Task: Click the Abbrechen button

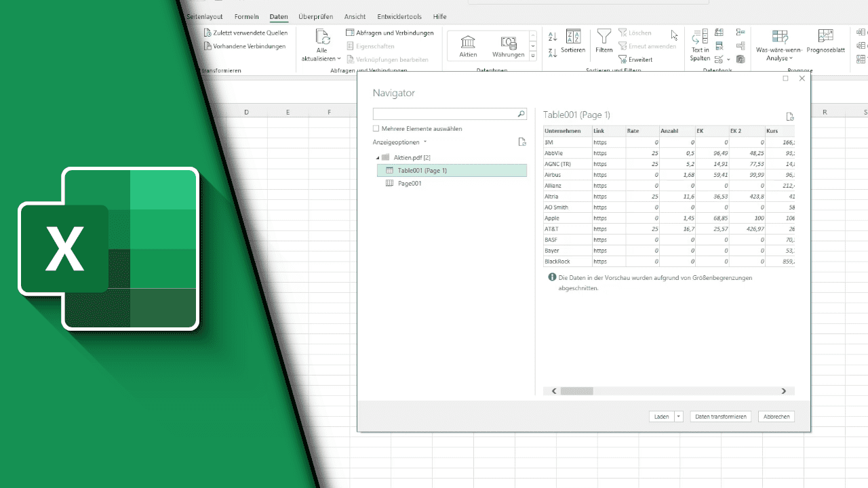Action: point(776,416)
